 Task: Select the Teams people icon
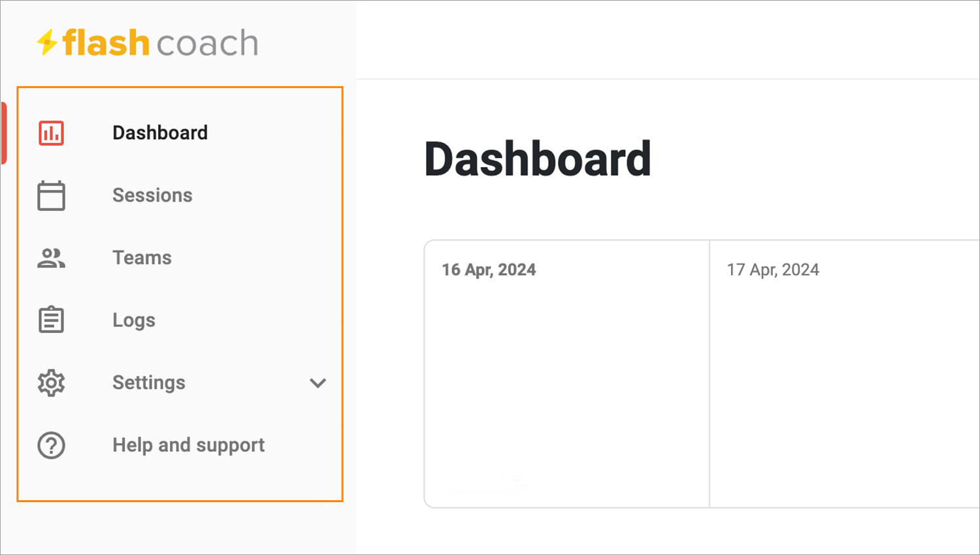click(x=51, y=258)
